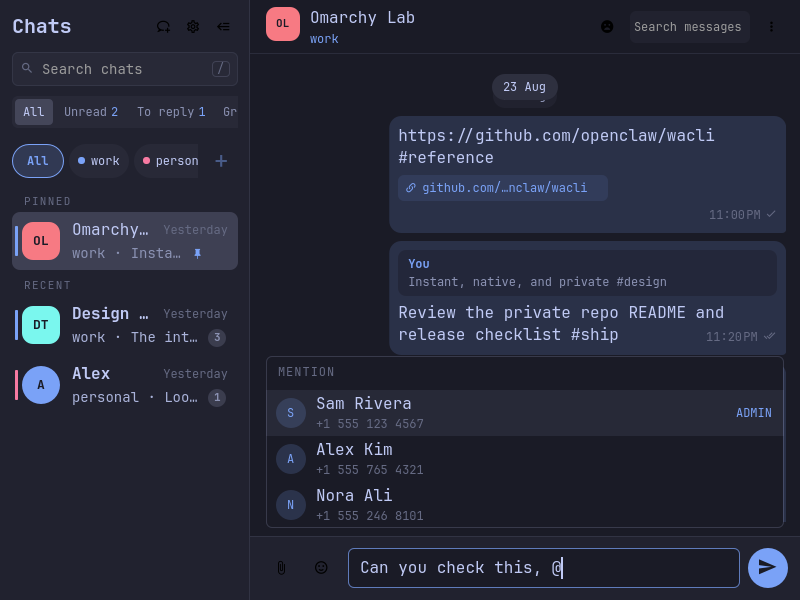The image size is (800, 600).
Task: Open the Design chat in Recent
Action: (x=125, y=325)
